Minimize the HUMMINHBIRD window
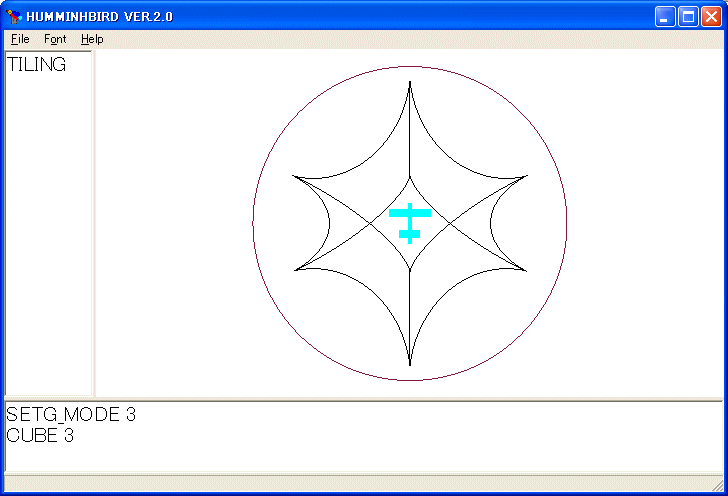728x496 pixels. [x=665, y=16]
